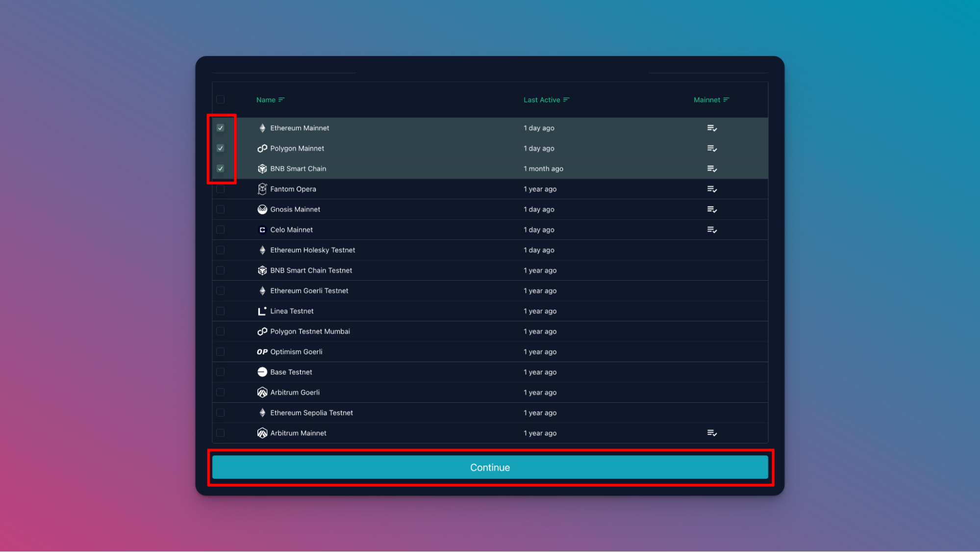980x552 pixels.
Task: Click mainnet checklist icon for Arbitrum Mainnet
Action: click(x=712, y=433)
